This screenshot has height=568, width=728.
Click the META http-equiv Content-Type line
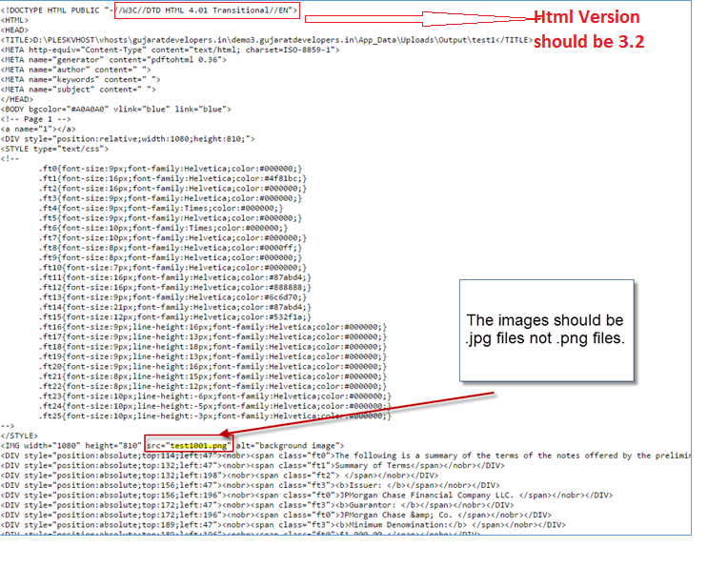[x=170, y=50]
